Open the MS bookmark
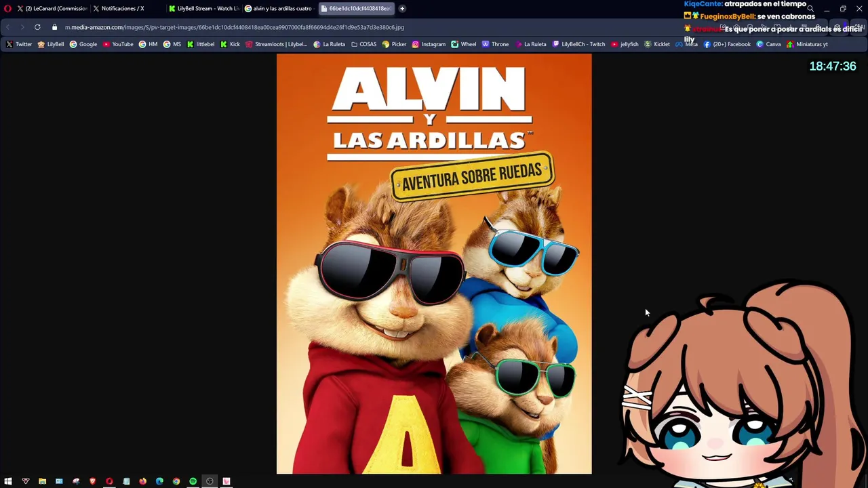The image size is (868, 488). [172, 44]
